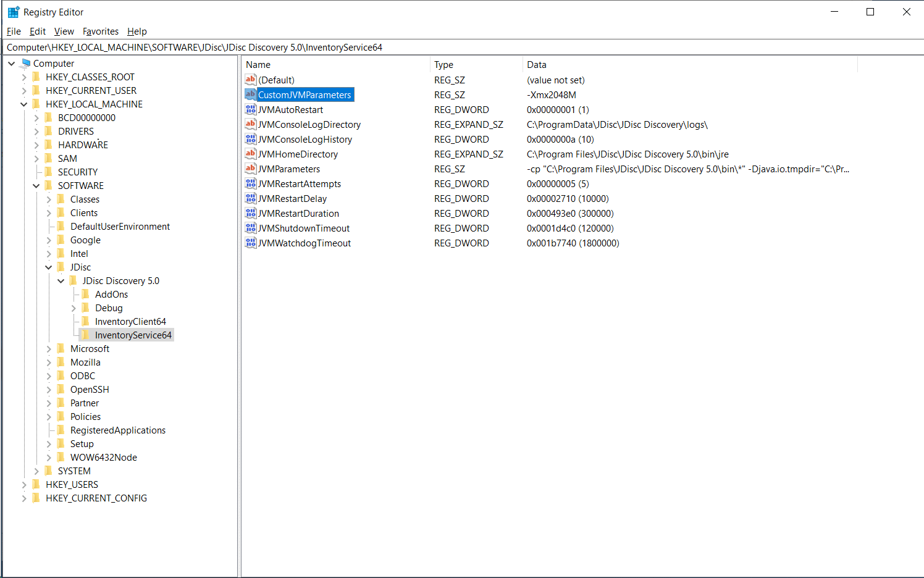The image size is (924, 578).
Task: Click the ab icon beside (Default)
Action: [251, 80]
